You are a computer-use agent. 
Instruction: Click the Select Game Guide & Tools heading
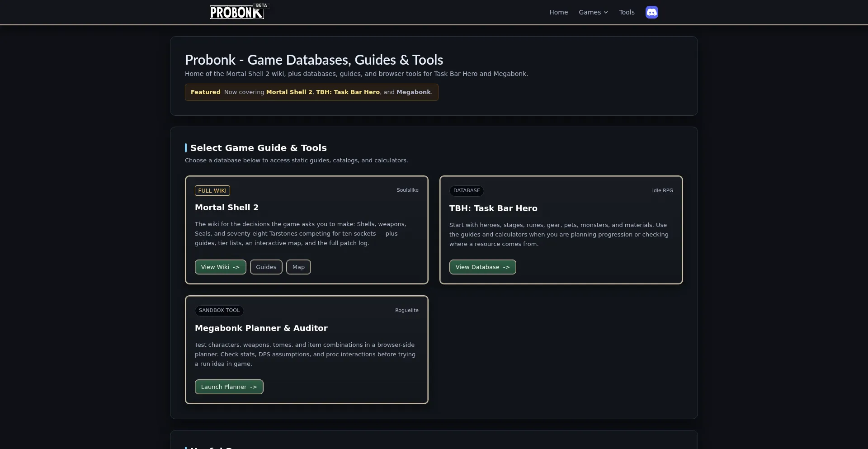pos(258,148)
